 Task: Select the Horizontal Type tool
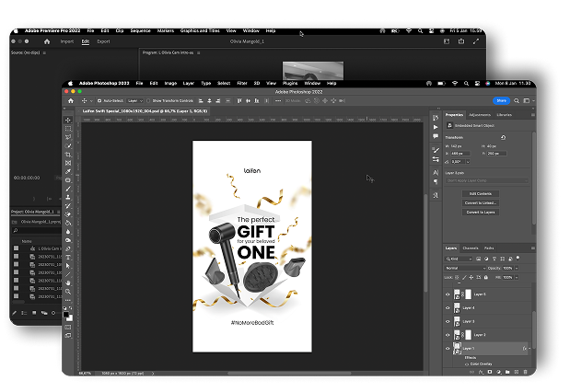point(68,258)
